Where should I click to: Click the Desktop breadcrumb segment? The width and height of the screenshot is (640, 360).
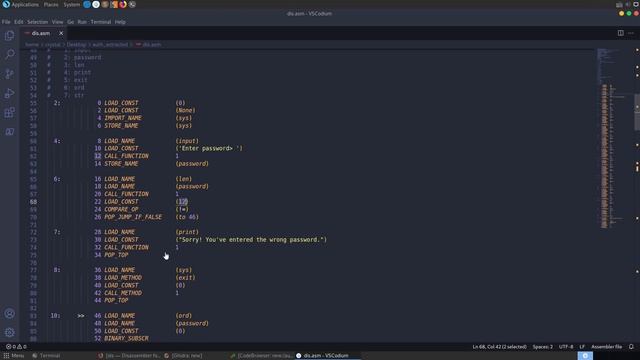tap(76, 44)
